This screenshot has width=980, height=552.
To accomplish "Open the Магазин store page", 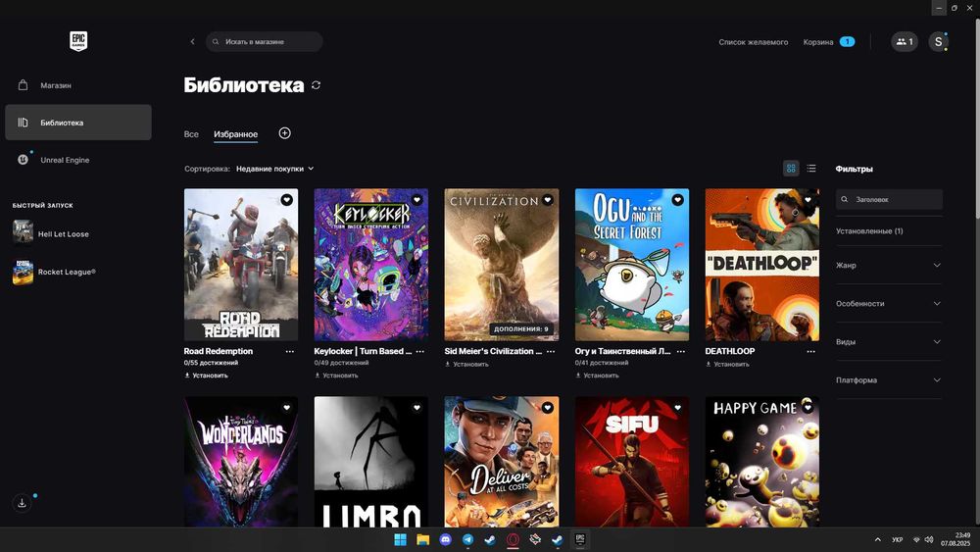I will [78, 85].
